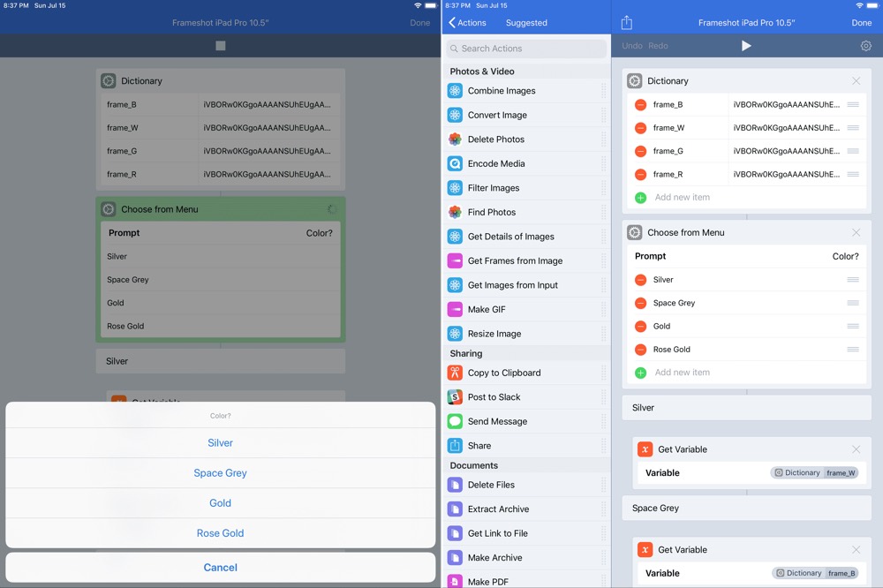The height and width of the screenshot is (588, 883).
Task: Select the Encode Media action icon
Action: coord(455,163)
